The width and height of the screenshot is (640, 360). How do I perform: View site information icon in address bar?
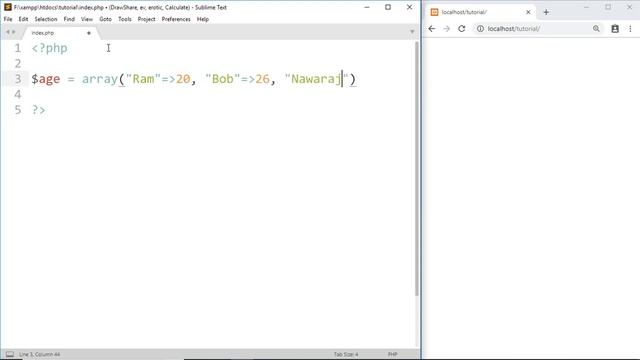coord(480,29)
